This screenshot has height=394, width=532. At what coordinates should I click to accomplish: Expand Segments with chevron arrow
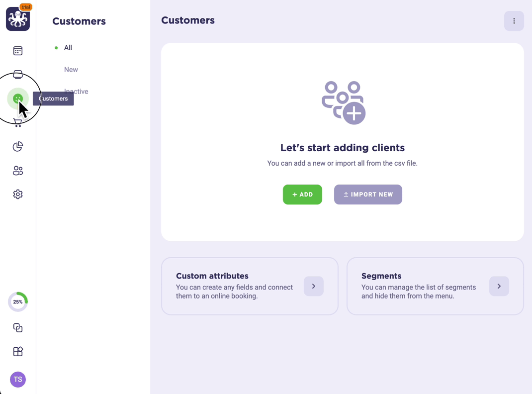(499, 286)
